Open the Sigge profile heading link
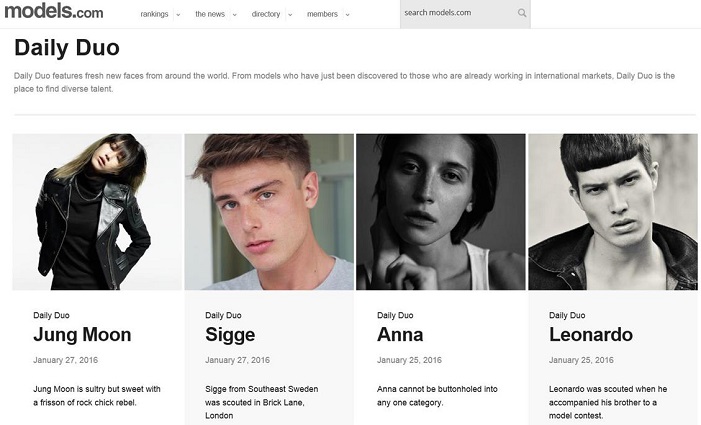 pos(230,335)
